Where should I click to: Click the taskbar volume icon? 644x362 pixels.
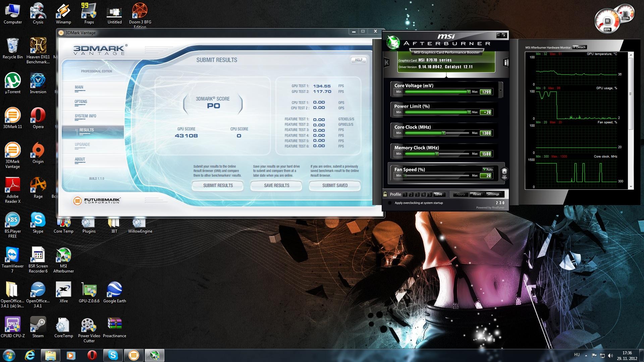click(x=610, y=355)
